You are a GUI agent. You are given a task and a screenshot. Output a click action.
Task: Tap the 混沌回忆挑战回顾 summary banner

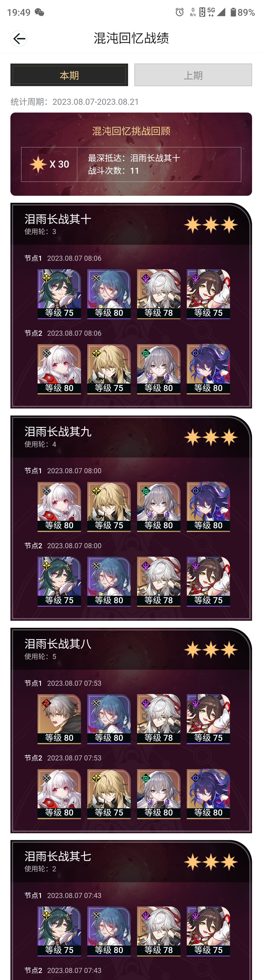tap(131, 154)
